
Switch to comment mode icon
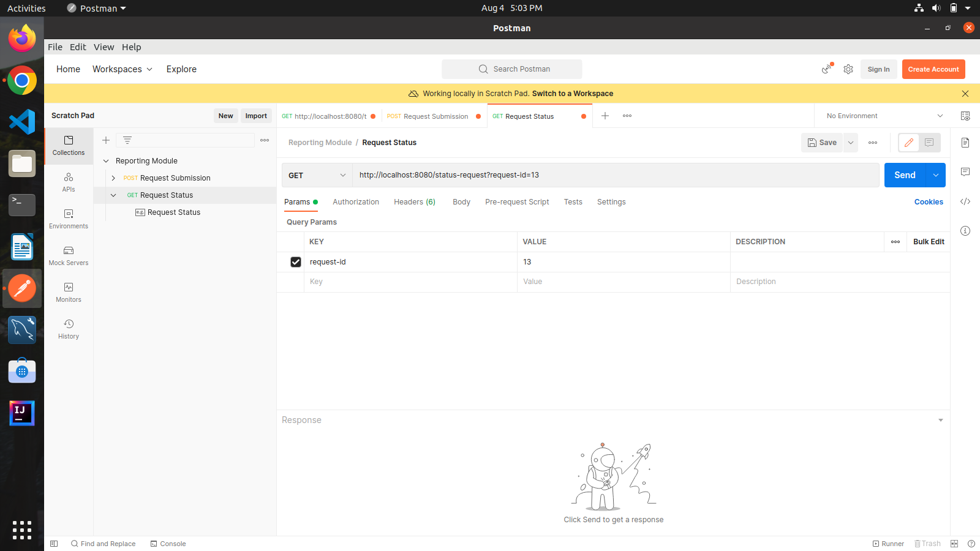pos(929,143)
